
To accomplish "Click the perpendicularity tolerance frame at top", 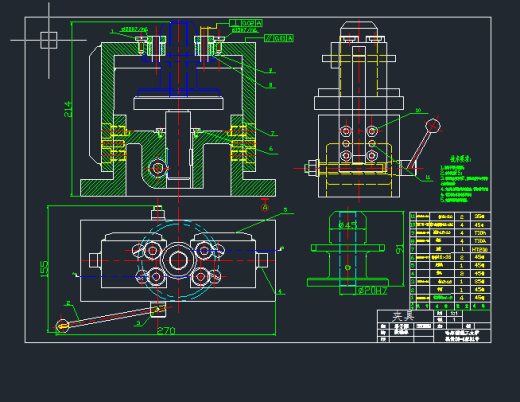I will click(x=246, y=23).
